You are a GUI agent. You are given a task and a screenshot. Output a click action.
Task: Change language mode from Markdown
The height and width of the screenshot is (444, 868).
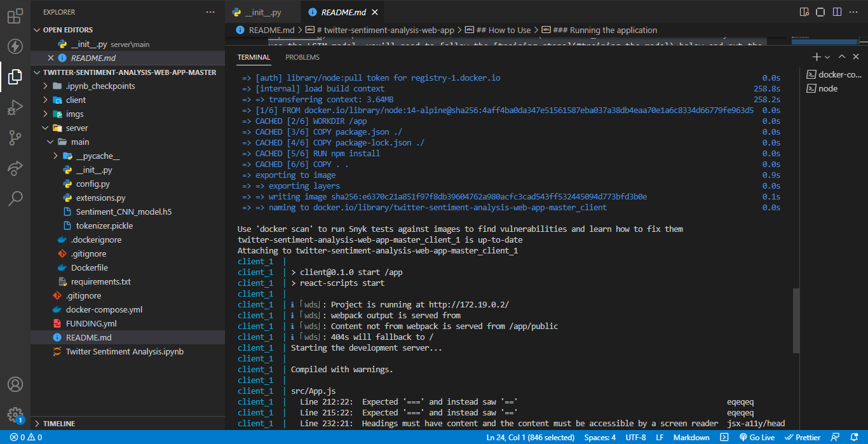(691, 437)
